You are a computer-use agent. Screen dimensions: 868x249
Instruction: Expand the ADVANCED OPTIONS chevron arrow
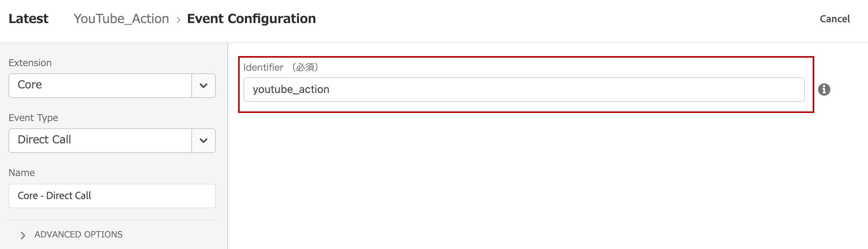coord(23,235)
